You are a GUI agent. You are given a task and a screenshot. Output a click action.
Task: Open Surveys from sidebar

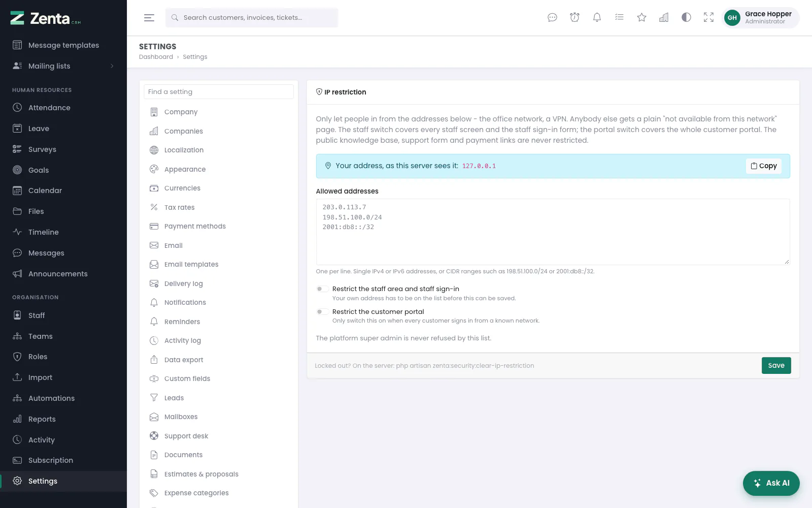coord(63,149)
